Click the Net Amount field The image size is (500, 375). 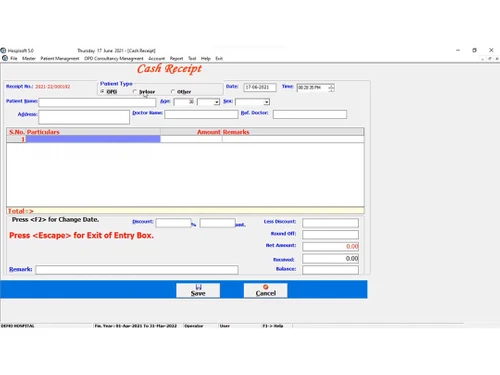(330, 246)
